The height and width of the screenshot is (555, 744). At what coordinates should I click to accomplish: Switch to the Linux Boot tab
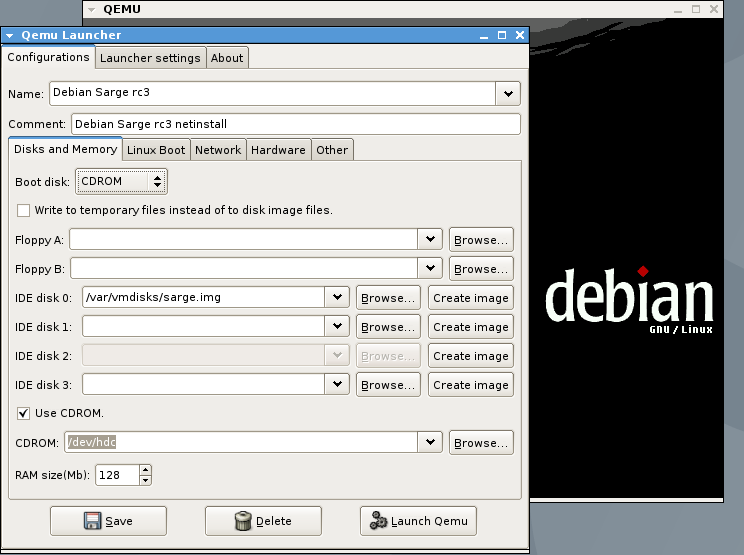pos(156,150)
